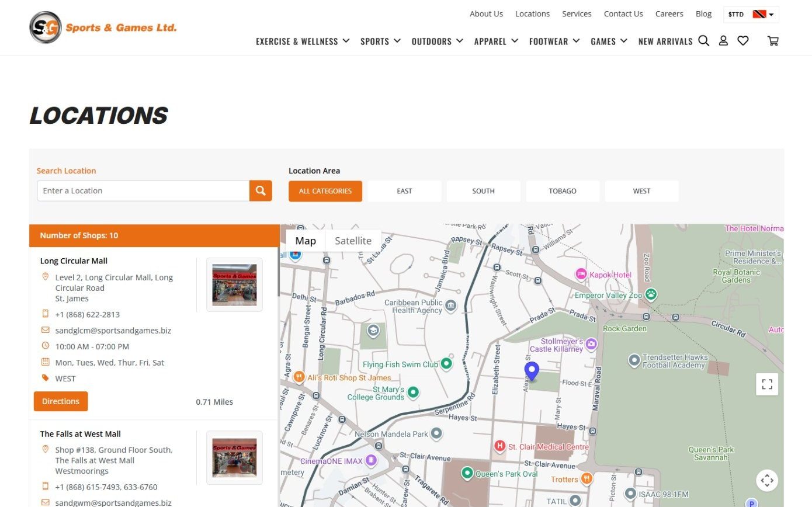Viewport: 812px width, 507px height.
Task: Open map camera controls button
Action: 767,480
